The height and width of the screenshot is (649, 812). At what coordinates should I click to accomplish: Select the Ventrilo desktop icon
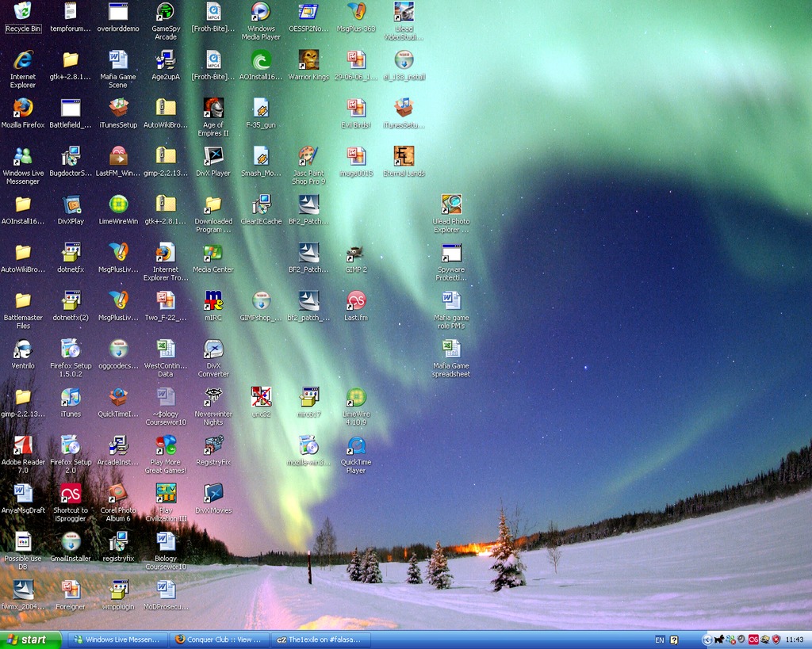22,349
